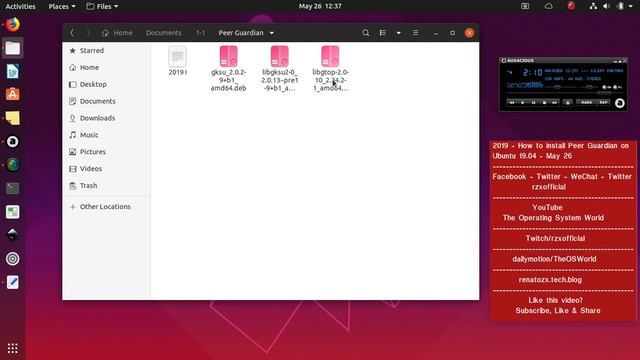Expand the view options dropdown arrow in Files
This screenshot has height=360, width=640.
click(x=399, y=33)
